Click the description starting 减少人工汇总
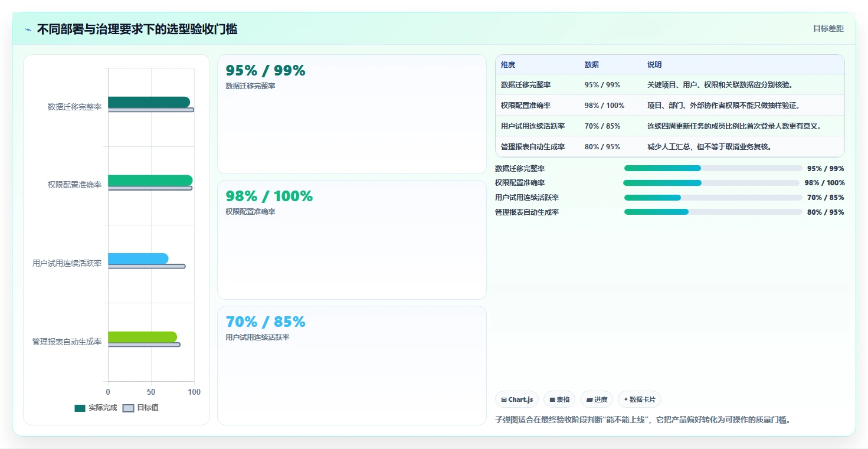The width and height of the screenshot is (868, 449). pos(709,147)
